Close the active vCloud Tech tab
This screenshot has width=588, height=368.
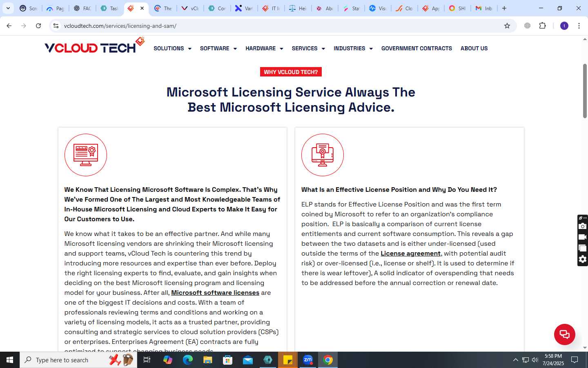pos(142,8)
